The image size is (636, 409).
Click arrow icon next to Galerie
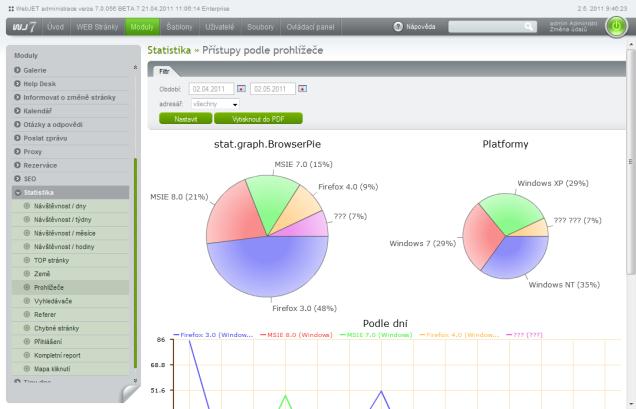coord(17,70)
